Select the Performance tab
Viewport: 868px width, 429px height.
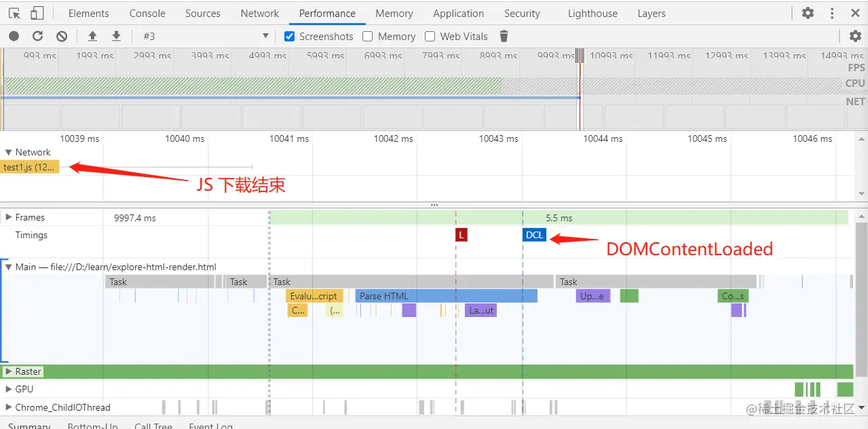(327, 13)
